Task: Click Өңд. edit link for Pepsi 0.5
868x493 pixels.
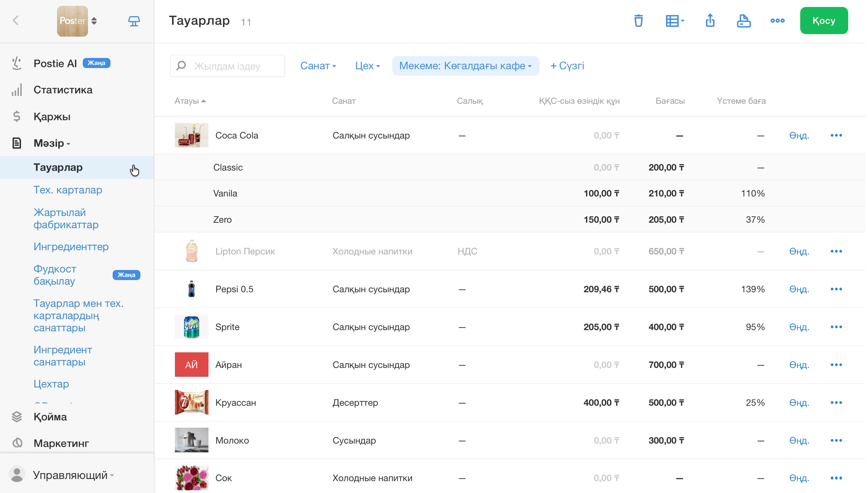Action: (x=799, y=289)
